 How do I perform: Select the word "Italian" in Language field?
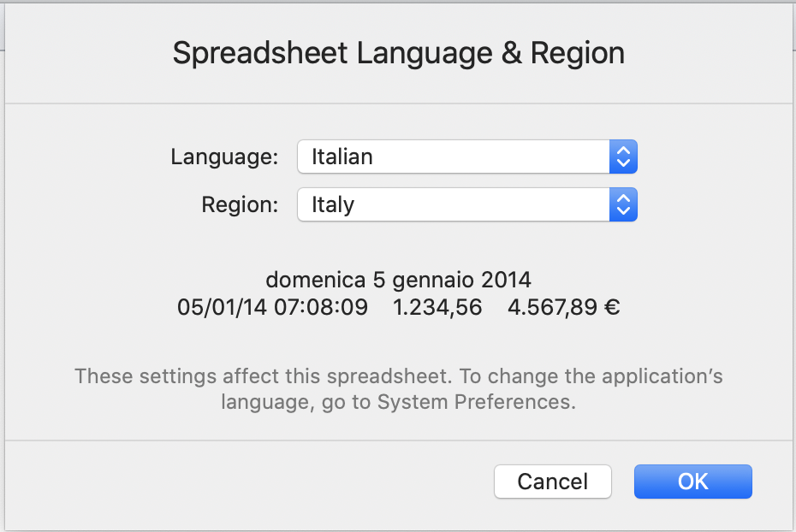coord(342,157)
